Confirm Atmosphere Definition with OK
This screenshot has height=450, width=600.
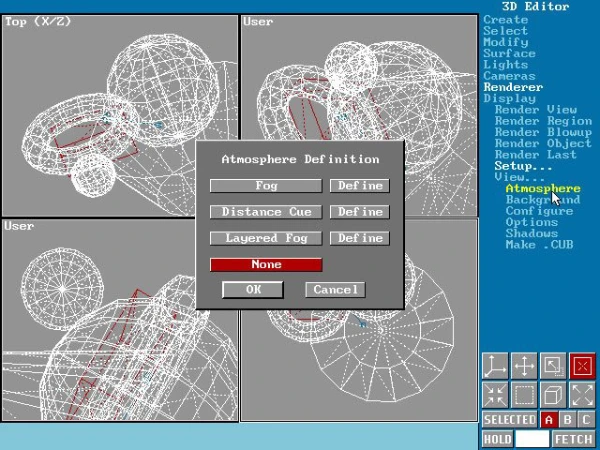tap(253, 290)
